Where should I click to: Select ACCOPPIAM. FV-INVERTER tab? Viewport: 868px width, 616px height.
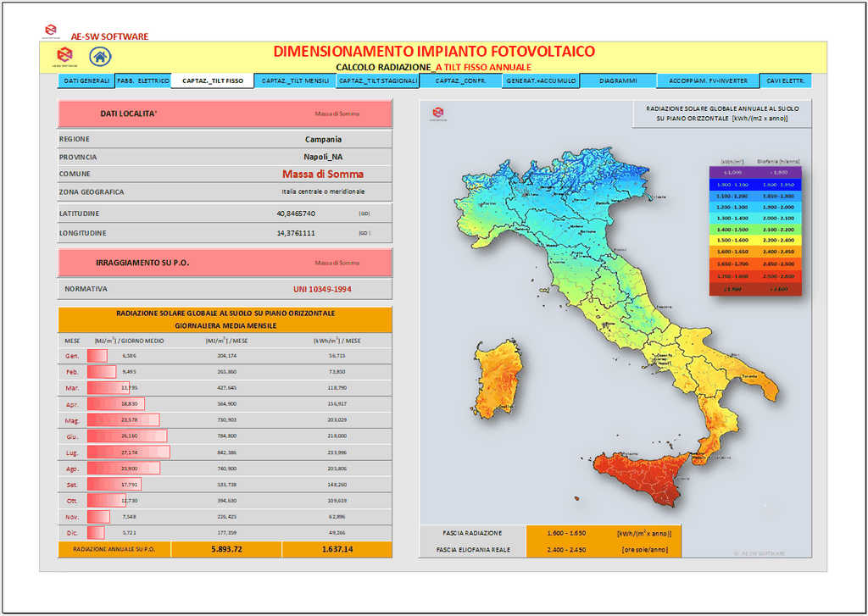tap(708, 81)
